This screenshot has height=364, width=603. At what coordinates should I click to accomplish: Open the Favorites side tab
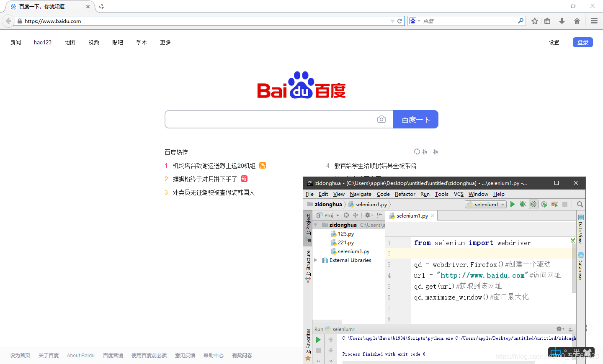(308, 344)
